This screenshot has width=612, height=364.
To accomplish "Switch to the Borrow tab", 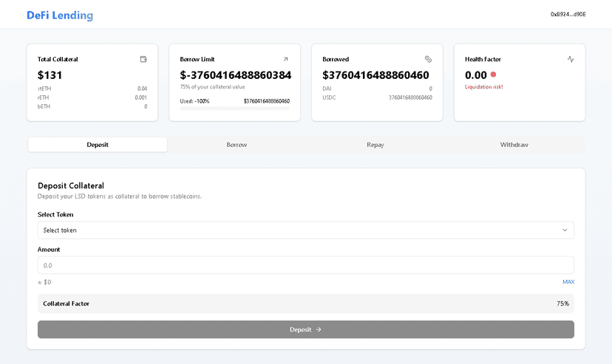I will tap(237, 145).
